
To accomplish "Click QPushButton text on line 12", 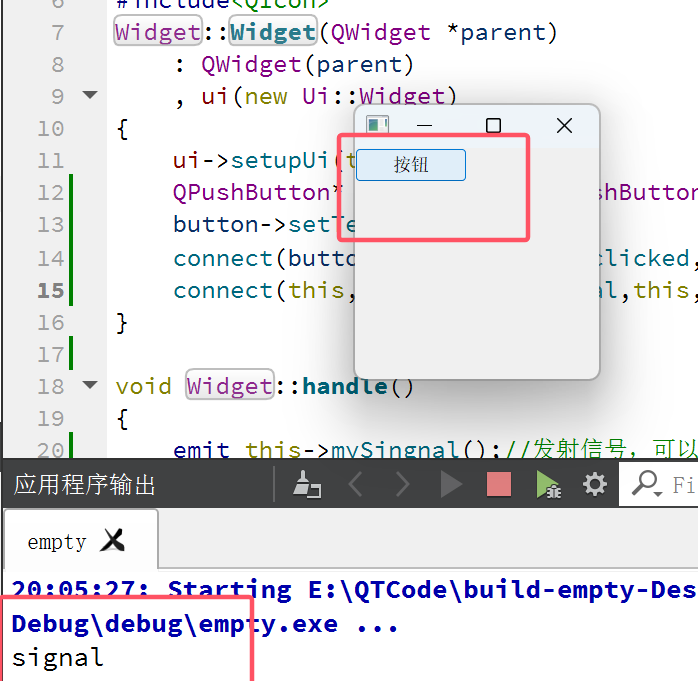I will tap(252, 193).
